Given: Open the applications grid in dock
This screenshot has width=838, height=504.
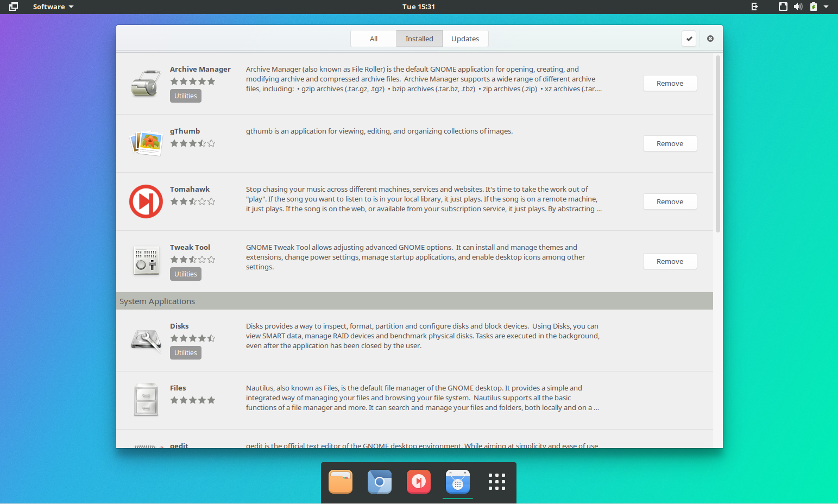Looking at the screenshot, I should coord(497,482).
